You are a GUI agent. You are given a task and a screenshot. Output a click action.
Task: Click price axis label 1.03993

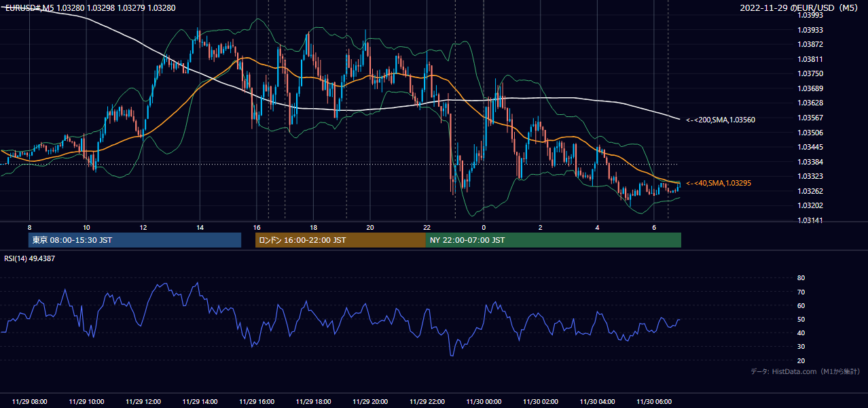tap(810, 16)
